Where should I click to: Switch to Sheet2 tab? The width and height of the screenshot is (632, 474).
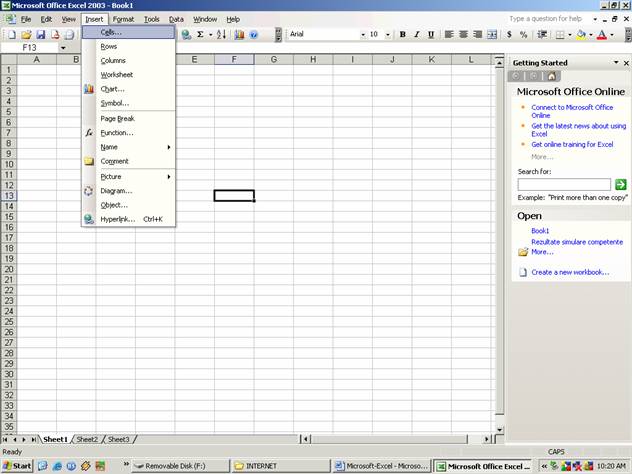click(x=87, y=439)
